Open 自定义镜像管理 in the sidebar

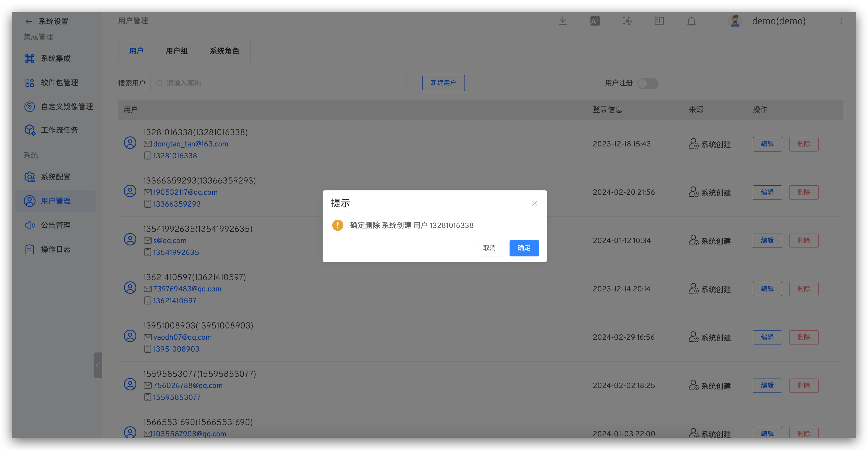pos(67,106)
